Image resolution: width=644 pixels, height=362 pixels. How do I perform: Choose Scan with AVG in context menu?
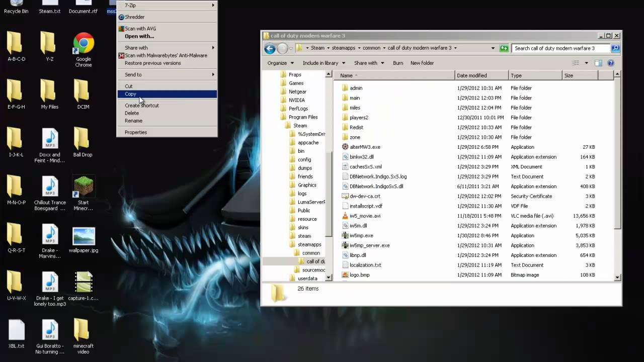[x=167, y=29]
